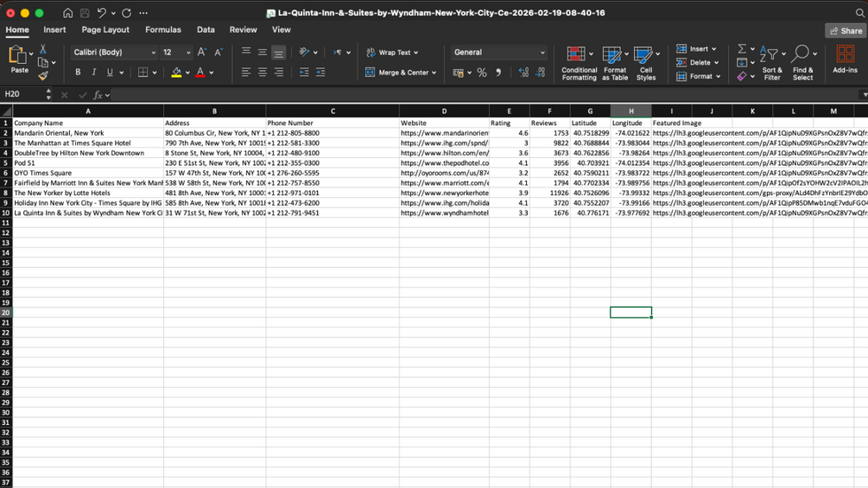This screenshot has width=868, height=488.
Task: Click the text orientation icon
Action: (304, 52)
